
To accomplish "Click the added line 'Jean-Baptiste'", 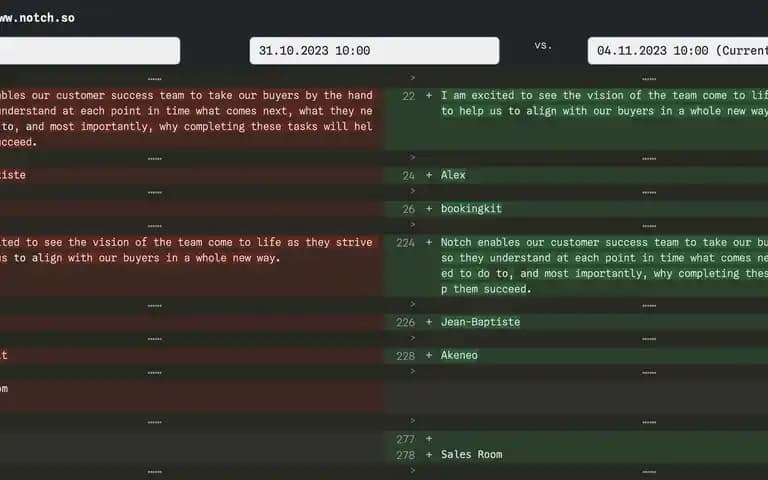I will 480,322.
